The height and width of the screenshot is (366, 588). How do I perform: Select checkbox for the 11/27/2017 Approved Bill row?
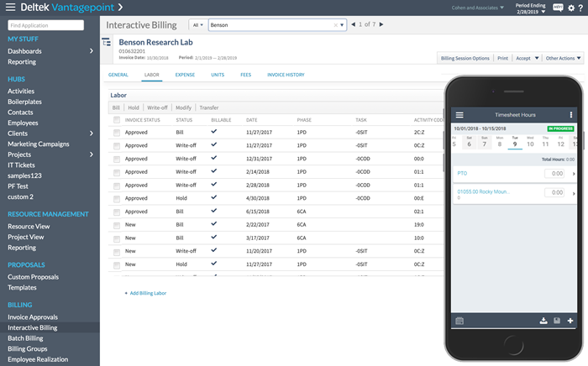coord(117,133)
